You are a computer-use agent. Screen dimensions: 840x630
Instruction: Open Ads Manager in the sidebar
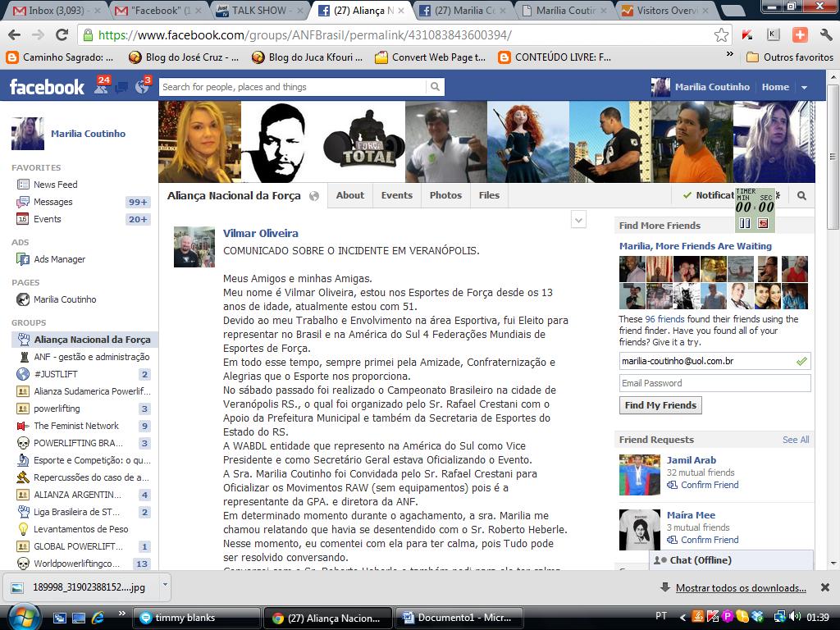59,259
